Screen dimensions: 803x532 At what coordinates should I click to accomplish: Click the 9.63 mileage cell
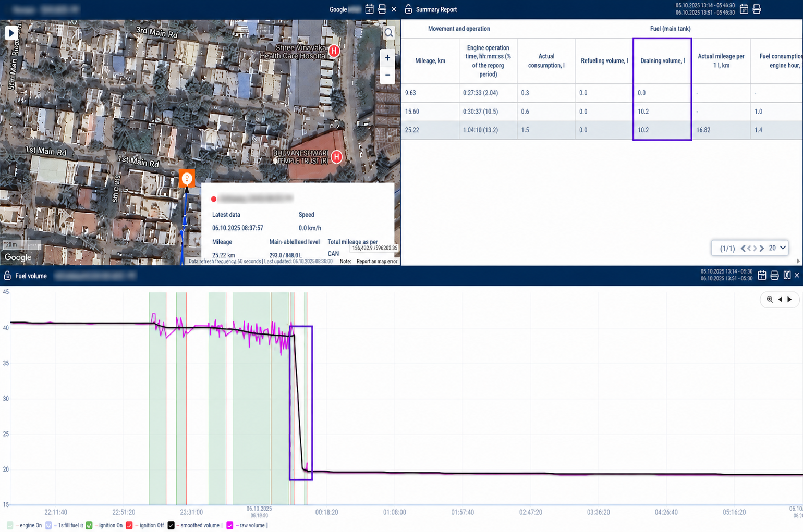click(430, 93)
